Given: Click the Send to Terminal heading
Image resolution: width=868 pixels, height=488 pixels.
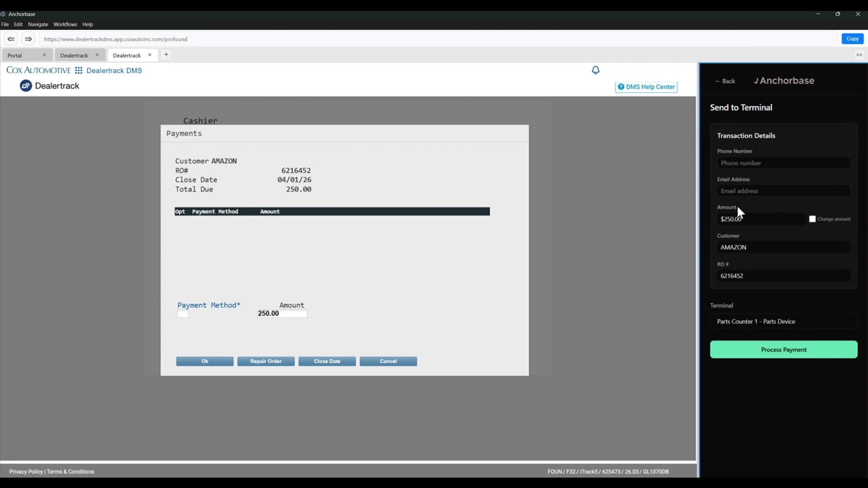Looking at the screenshot, I should (x=741, y=108).
